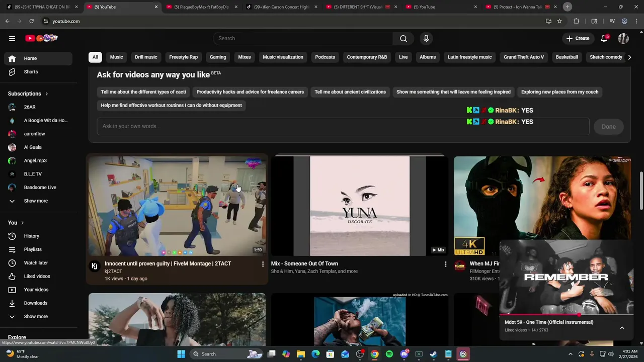Click the YouTube logo in header
Image resolution: width=644 pixels, height=362 pixels.
pos(41,38)
